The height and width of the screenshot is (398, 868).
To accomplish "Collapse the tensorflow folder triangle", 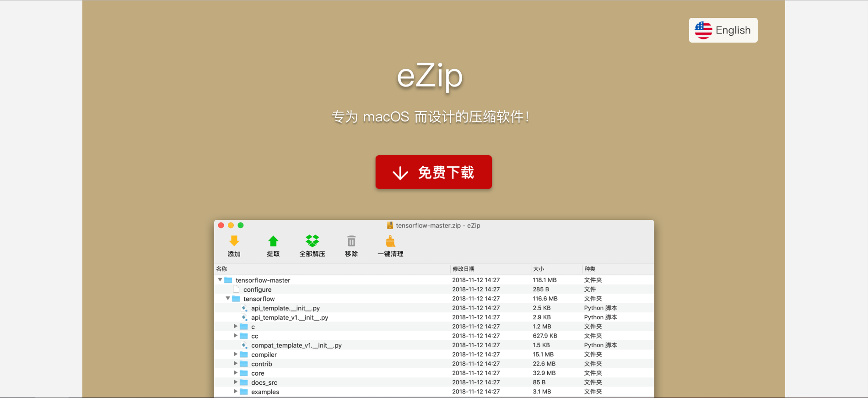I will click(228, 299).
